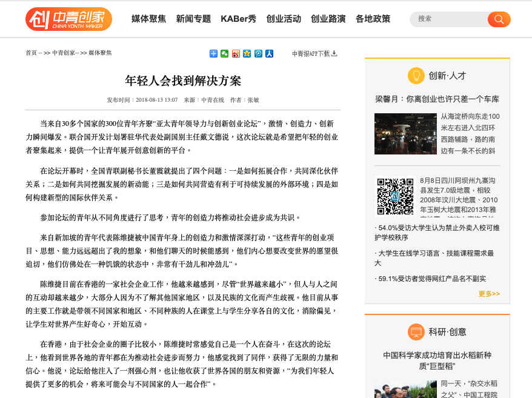Open the 媒体聚焦 navigation menu
Screen dimensions: 532x398
click(148, 19)
